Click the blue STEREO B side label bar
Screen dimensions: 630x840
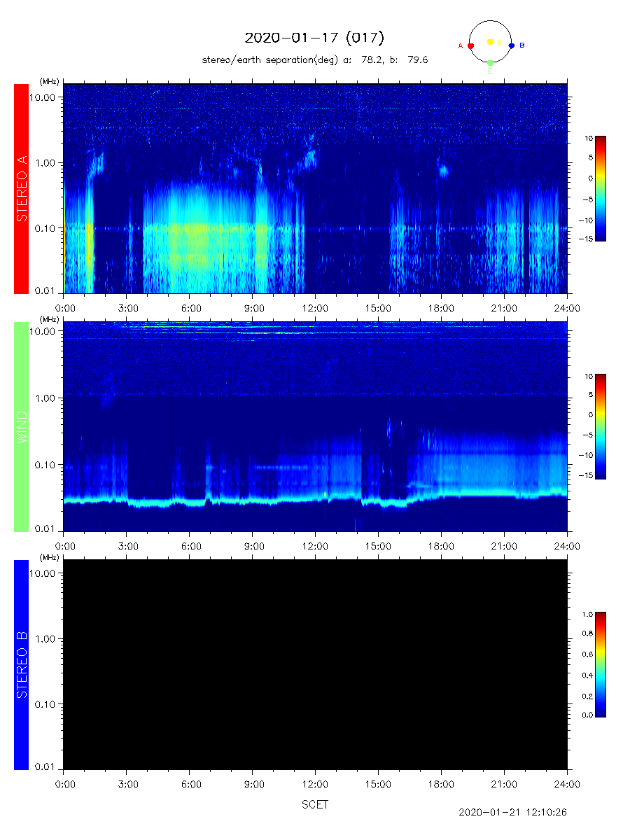(21, 664)
